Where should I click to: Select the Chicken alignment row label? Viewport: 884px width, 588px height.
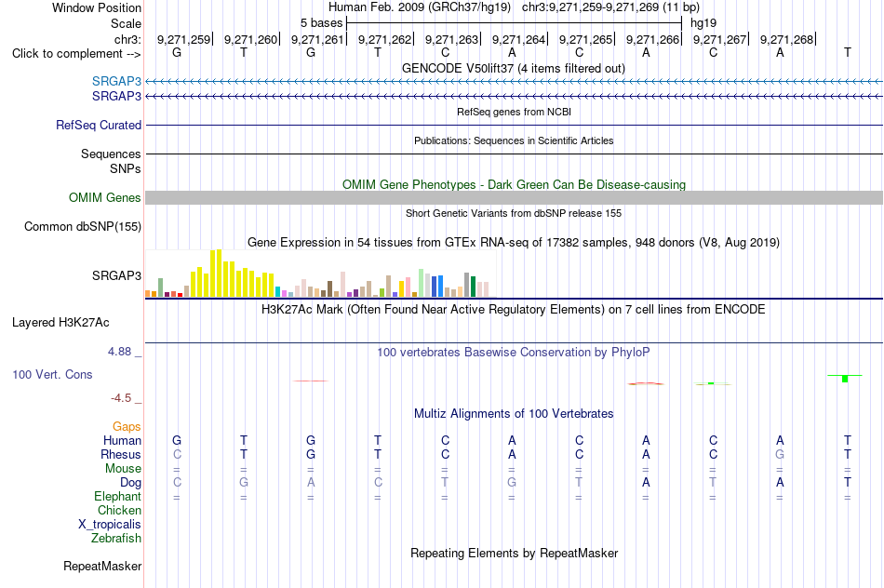119,511
